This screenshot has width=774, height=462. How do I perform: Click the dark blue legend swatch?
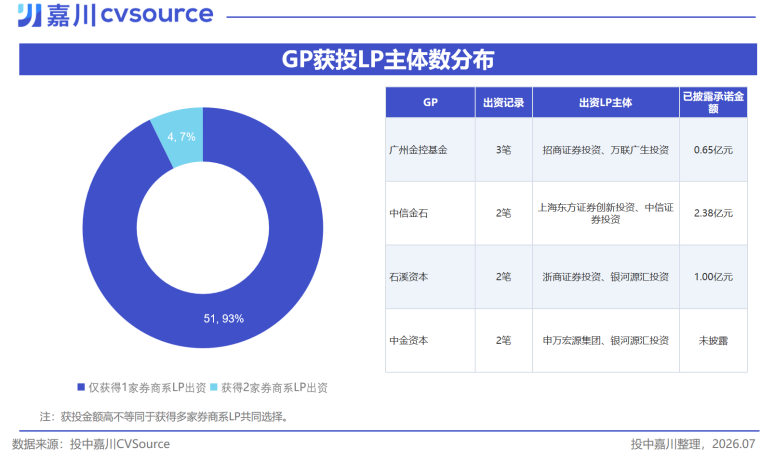coord(81,387)
